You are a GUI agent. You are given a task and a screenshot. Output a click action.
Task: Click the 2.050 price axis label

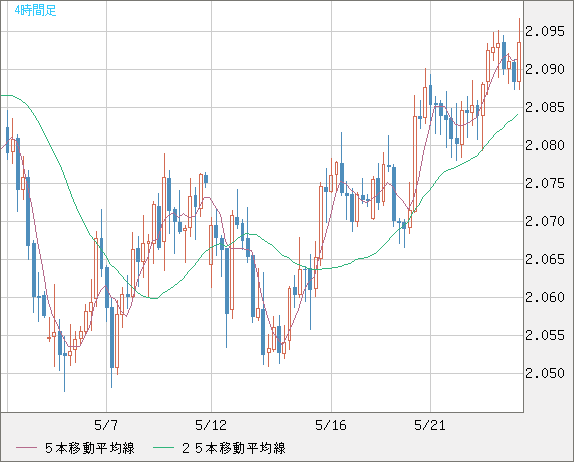pos(545,373)
